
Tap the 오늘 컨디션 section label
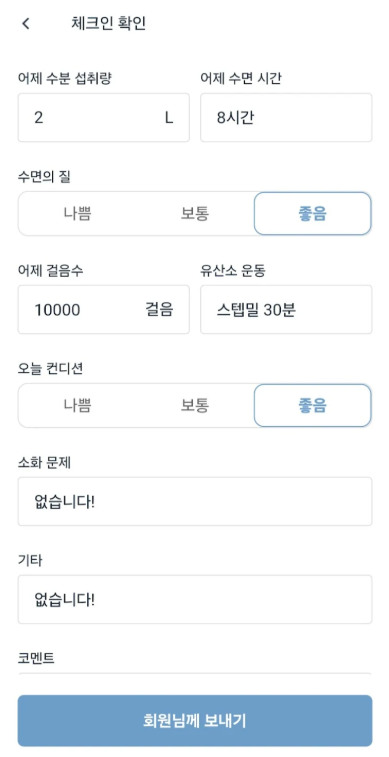[x=50, y=369]
